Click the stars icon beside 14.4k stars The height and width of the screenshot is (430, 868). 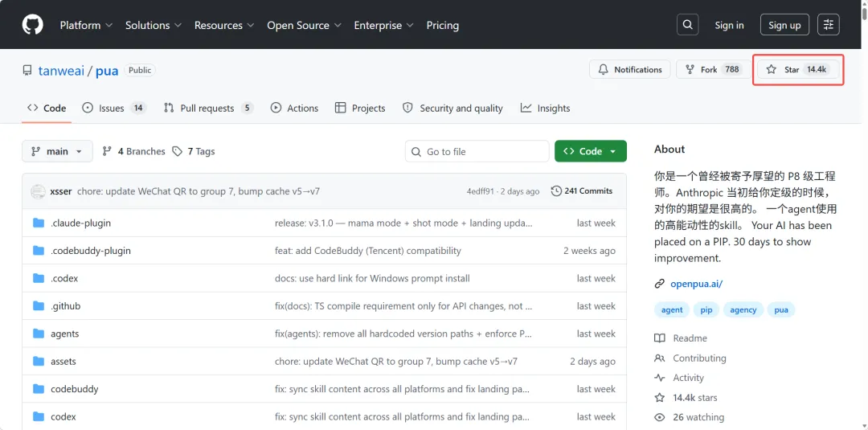(x=659, y=397)
